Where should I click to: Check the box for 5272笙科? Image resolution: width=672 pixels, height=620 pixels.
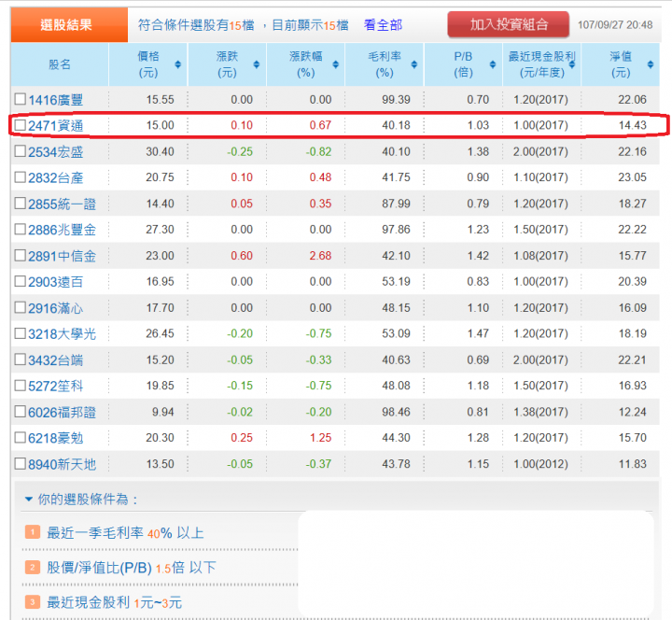point(21,386)
